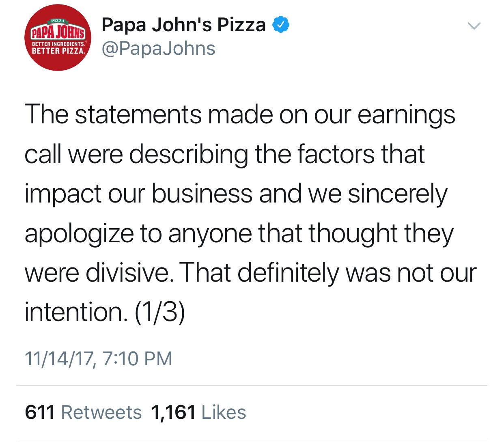Screen dimensions: 504x444
Task: Open the Papa John's Pizza display name
Action: point(183,25)
